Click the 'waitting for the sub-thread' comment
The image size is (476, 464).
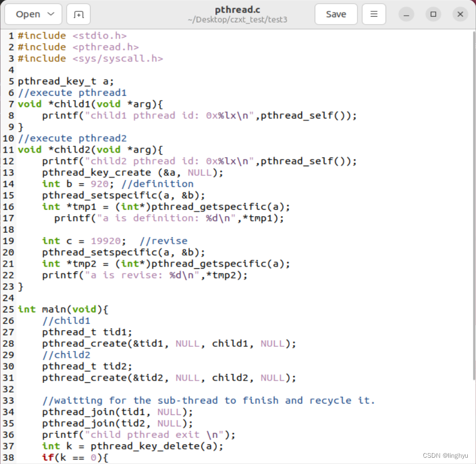point(209,400)
